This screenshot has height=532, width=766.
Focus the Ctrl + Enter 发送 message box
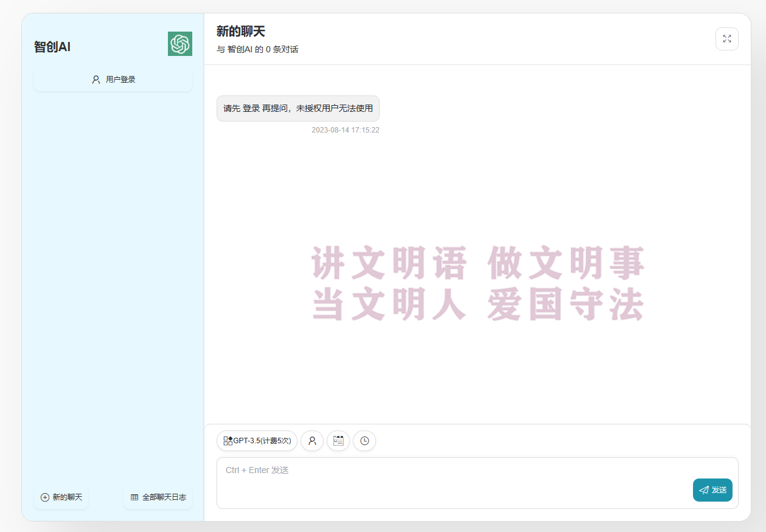click(x=478, y=483)
